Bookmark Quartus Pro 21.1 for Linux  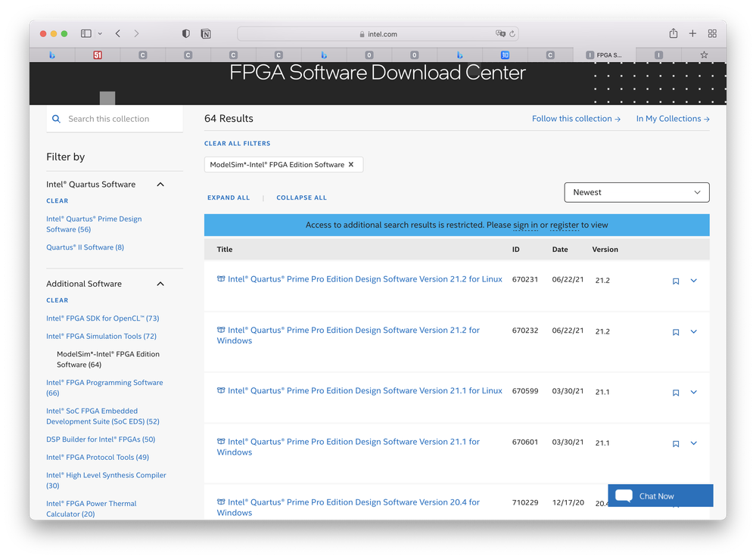676,393
